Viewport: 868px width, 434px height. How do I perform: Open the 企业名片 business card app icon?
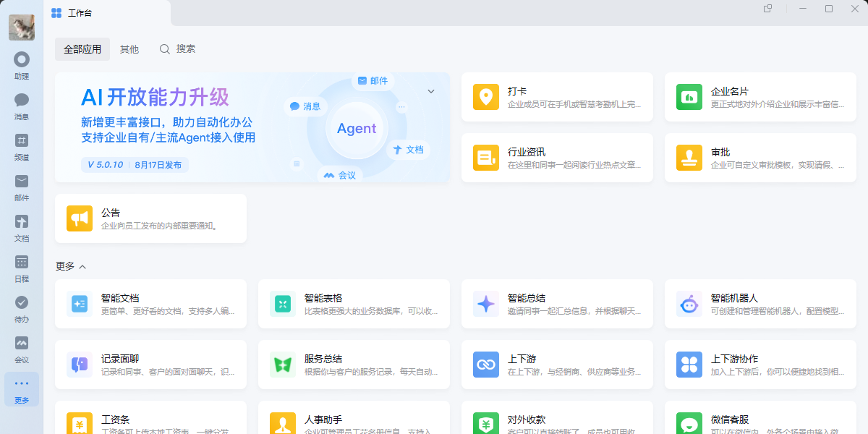pos(689,97)
